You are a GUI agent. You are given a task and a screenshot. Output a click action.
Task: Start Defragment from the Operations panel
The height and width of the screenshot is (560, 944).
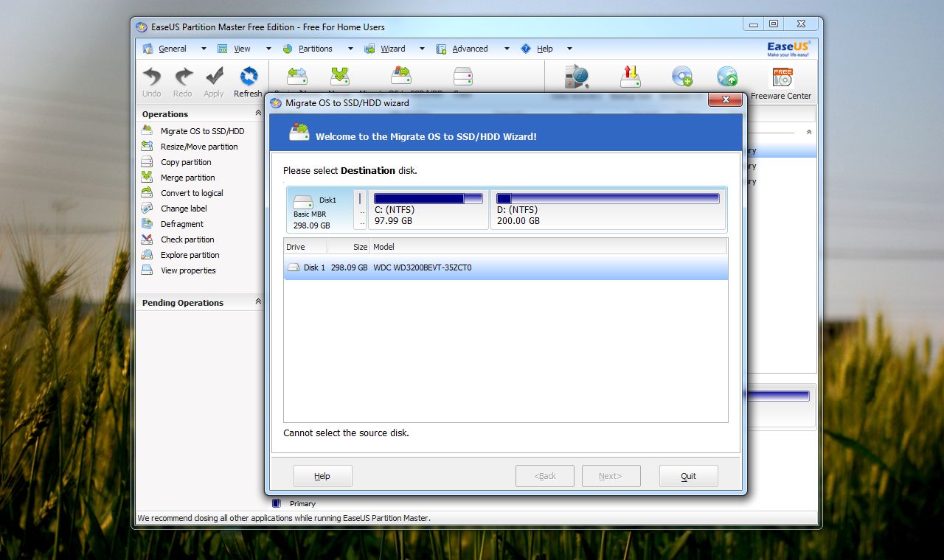tap(182, 224)
